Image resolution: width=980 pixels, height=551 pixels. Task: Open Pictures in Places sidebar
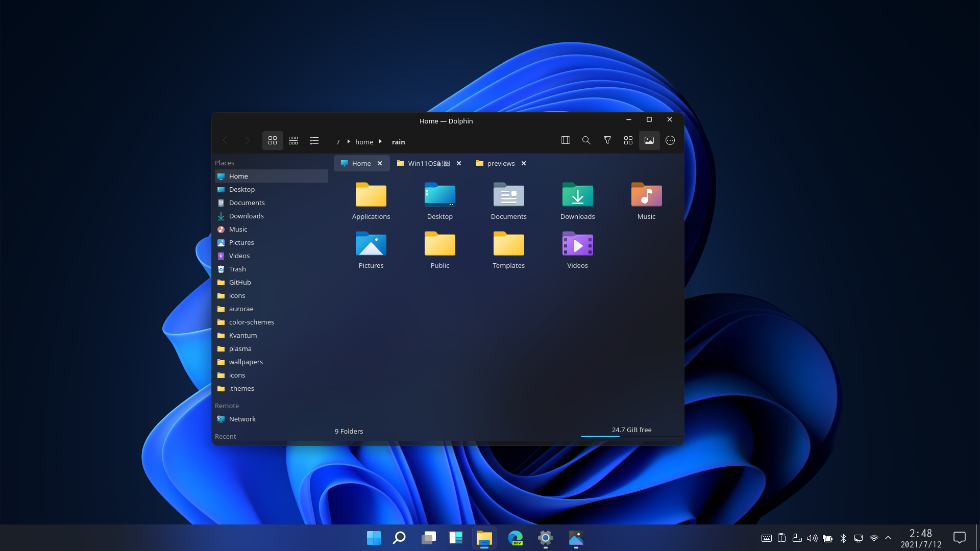pyautogui.click(x=272, y=242)
